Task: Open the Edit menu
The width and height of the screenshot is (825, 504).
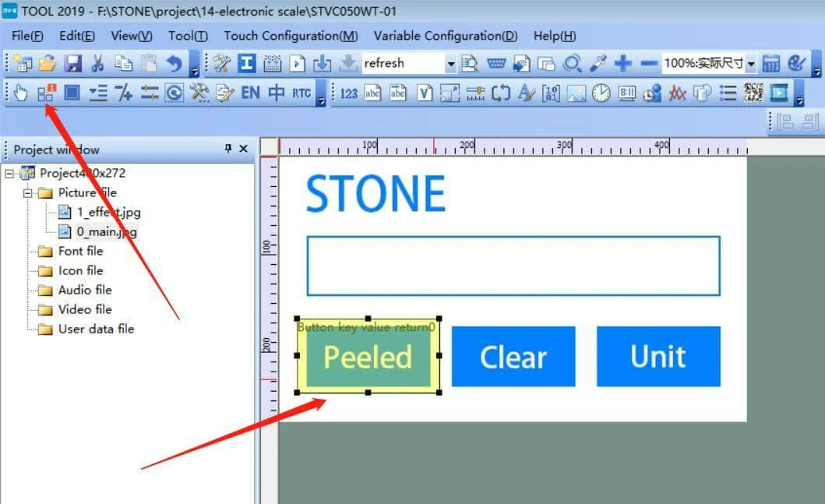Action: coord(77,36)
